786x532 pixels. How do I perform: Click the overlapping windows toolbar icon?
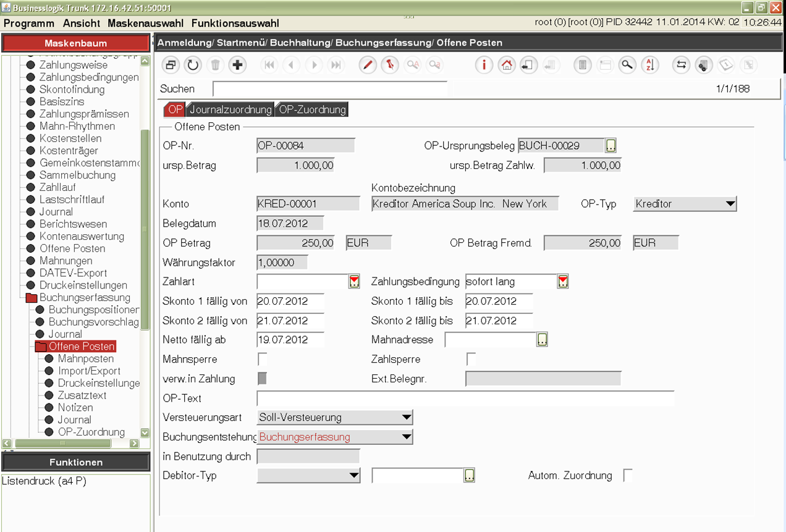click(x=171, y=65)
